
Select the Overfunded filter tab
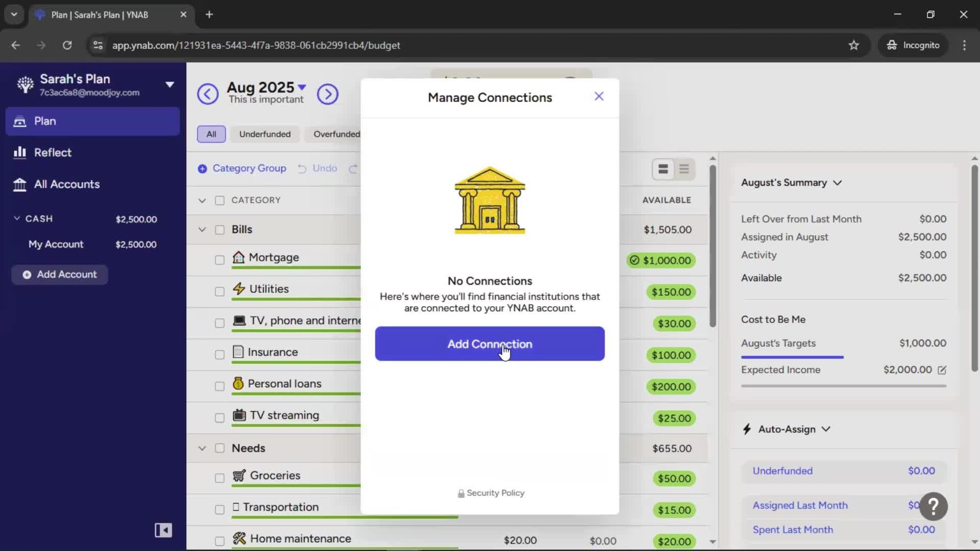tap(336, 134)
